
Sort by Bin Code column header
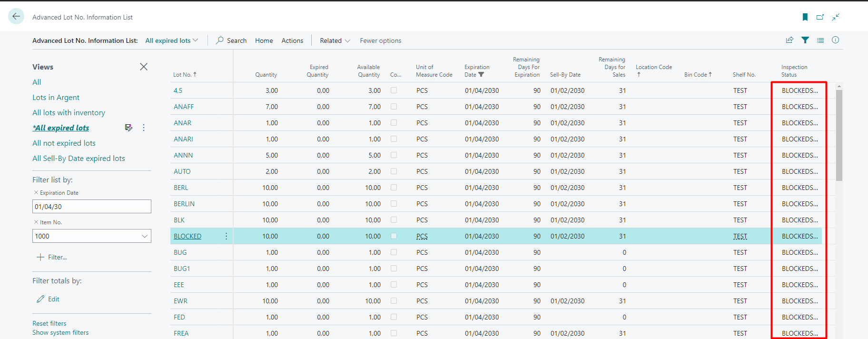point(698,75)
